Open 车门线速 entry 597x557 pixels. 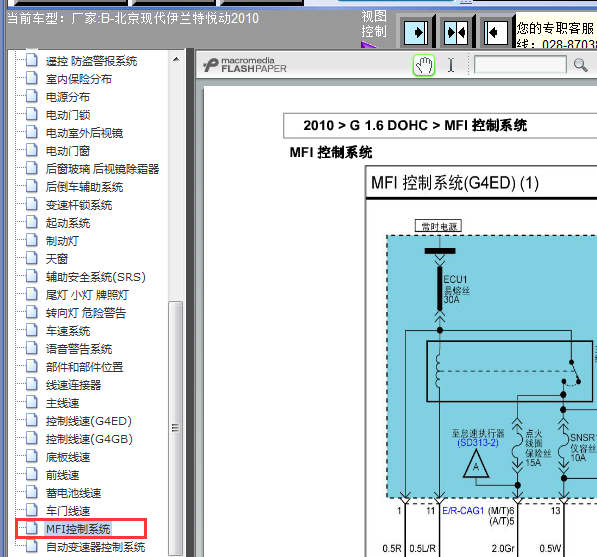pos(68,511)
